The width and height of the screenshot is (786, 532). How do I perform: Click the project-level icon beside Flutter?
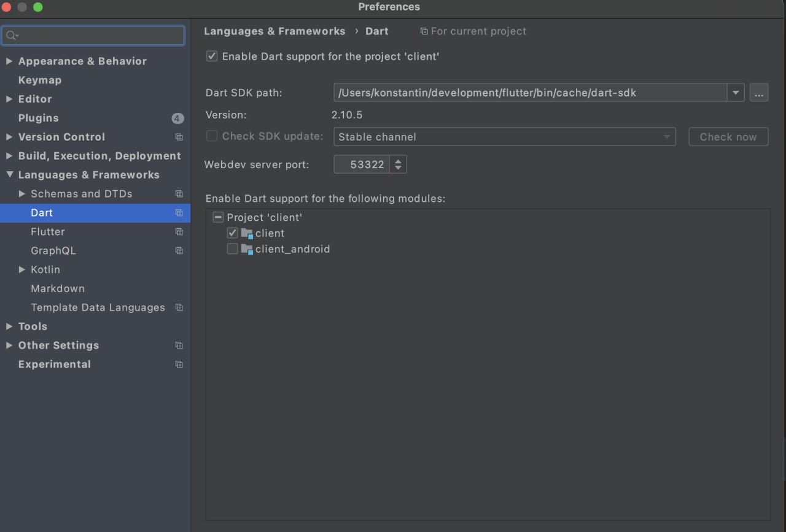[179, 232]
